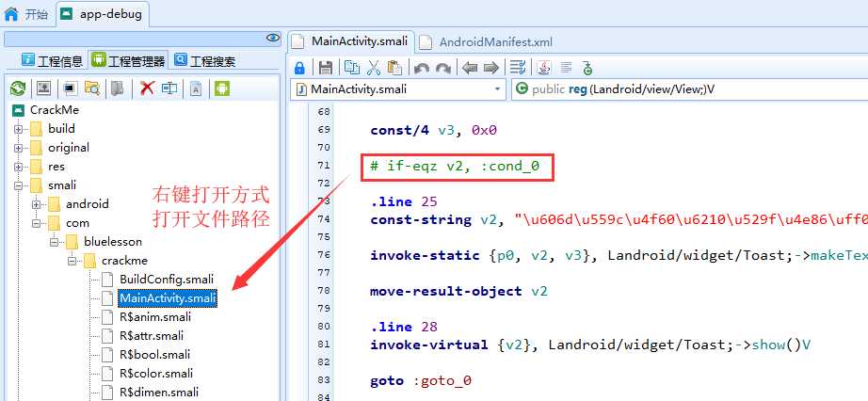Select MainActivity.smali in the project tree
This screenshot has height=401, width=868.
168,298
